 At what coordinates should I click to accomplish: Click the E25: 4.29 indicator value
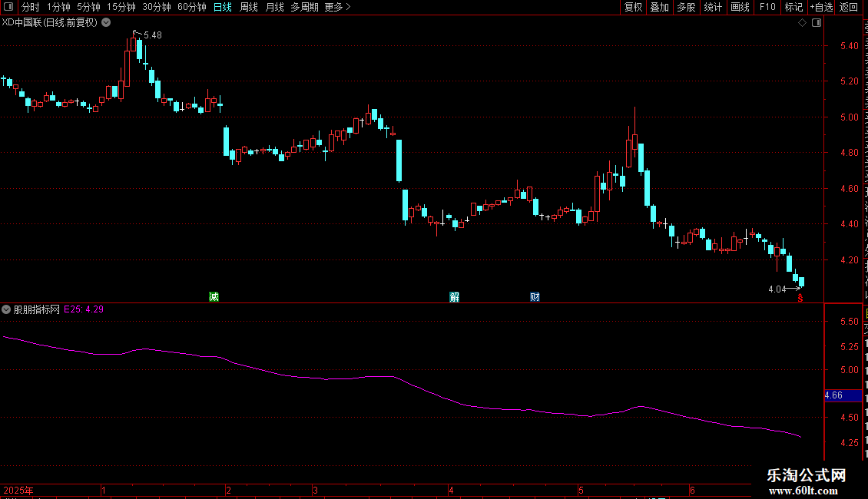pos(84,310)
